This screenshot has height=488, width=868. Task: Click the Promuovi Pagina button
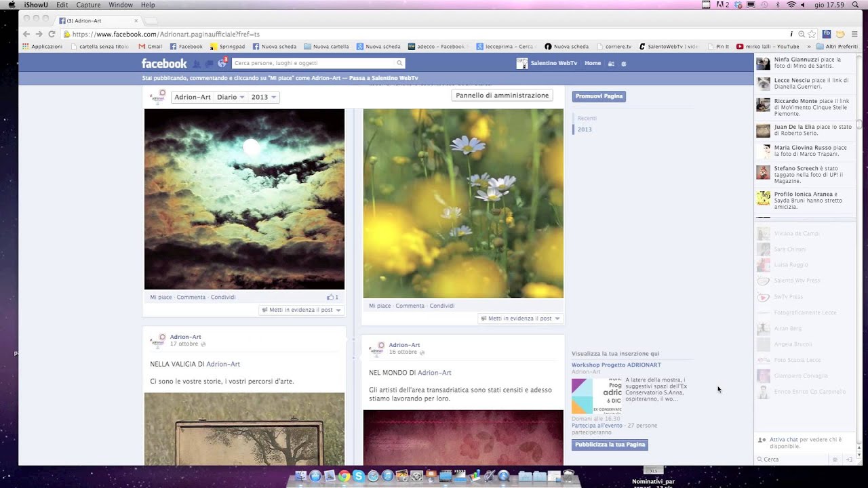tap(599, 96)
